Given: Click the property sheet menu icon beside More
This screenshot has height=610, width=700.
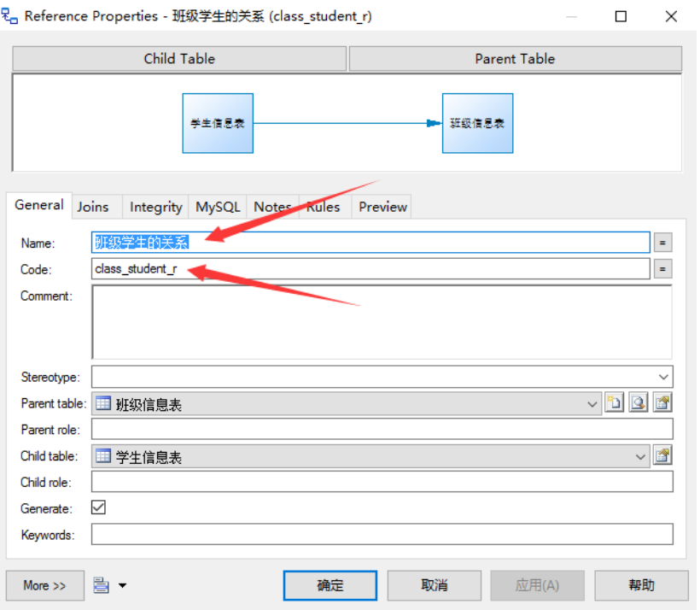Looking at the screenshot, I should tap(101, 585).
